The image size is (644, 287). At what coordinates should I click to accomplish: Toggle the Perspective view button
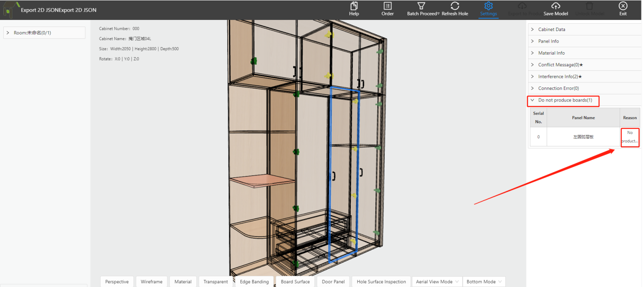tap(117, 282)
